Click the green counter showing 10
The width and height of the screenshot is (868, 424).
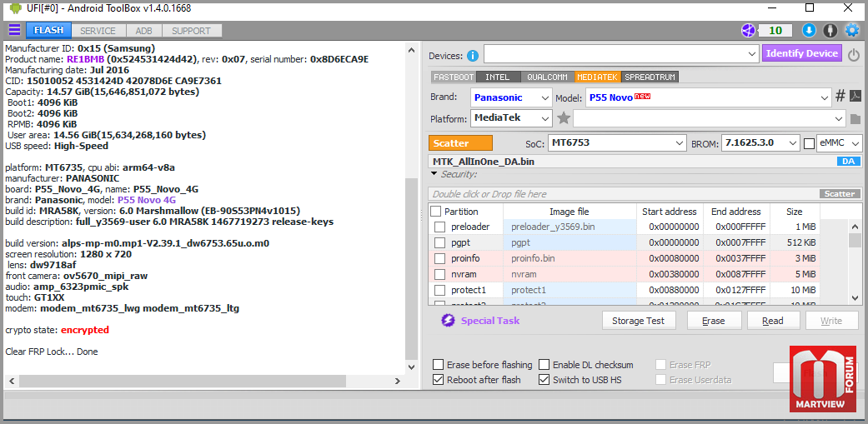point(775,30)
